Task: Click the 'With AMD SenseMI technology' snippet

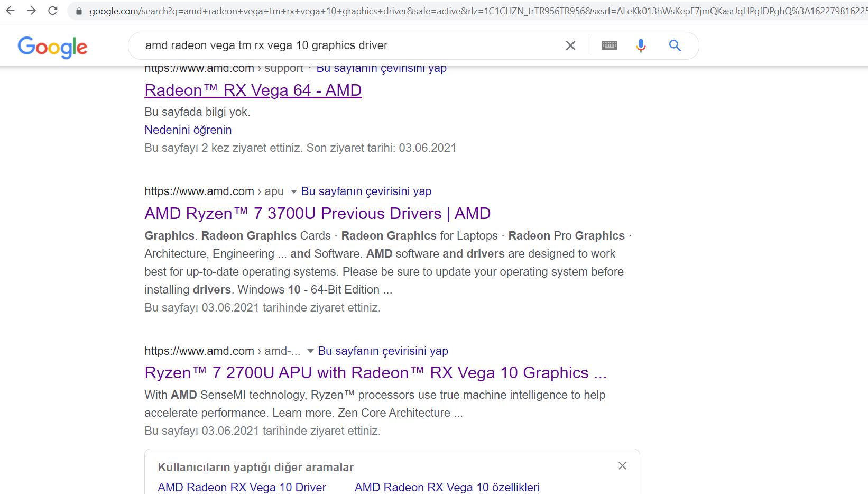Action: pyautogui.click(x=375, y=404)
